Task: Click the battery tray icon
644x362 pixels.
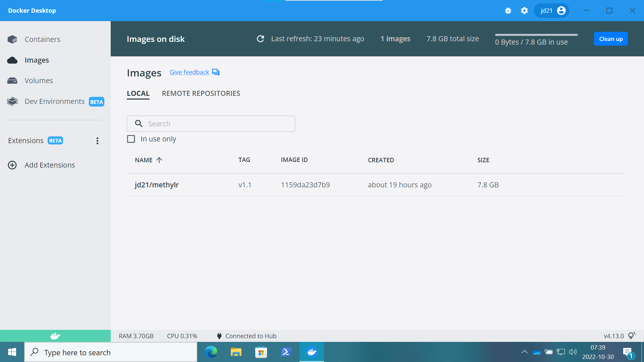Action: coord(549,352)
